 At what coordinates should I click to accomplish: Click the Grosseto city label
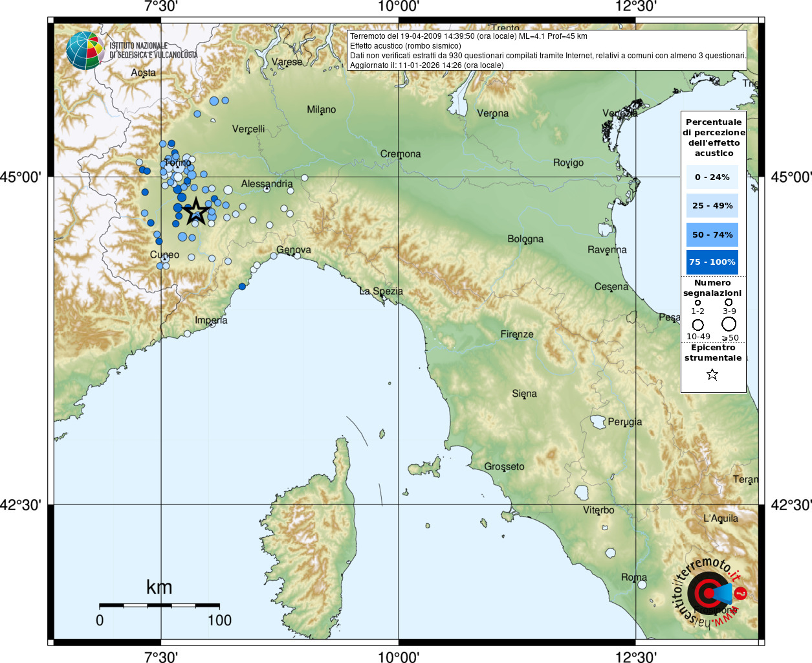pos(505,467)
